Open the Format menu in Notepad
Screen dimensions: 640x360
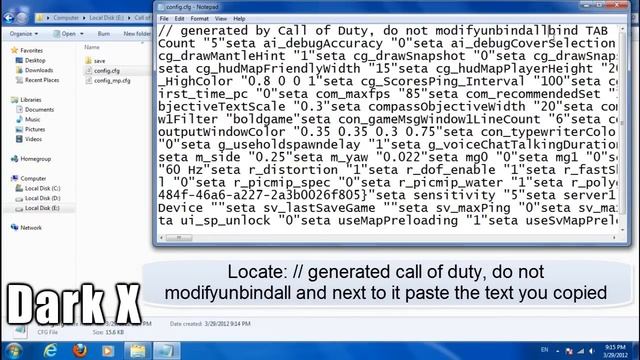coord(200,19)
